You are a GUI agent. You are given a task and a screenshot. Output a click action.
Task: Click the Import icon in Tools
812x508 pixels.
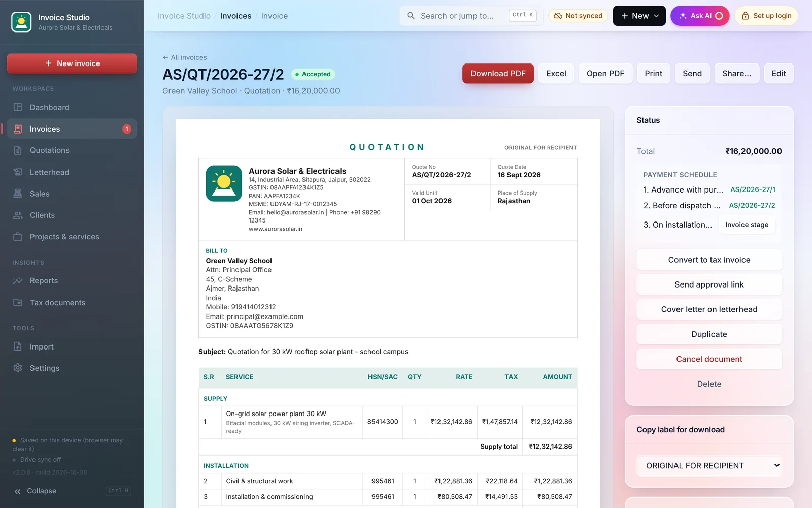pos(18,346)
